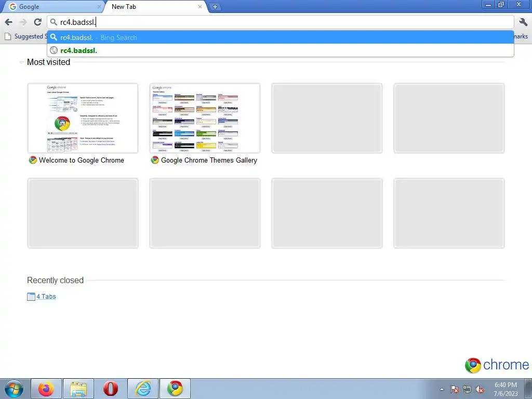This screenshot has width=532, height=399.
Task: Click Google Chrome Themes Gallery title link
Action: click(x=209, y=160)
